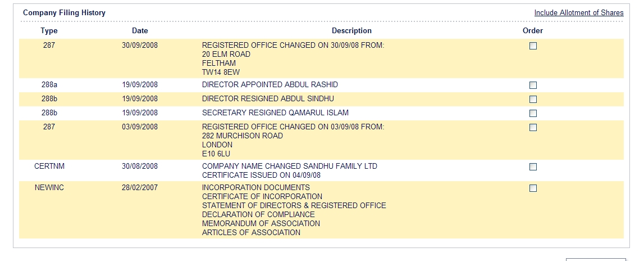Image resolution: width=644 pixels, height=261 pixels.
Task: Tick order checkbox for Director Appointed Abdul Rashid
Action: coord(533,85)
